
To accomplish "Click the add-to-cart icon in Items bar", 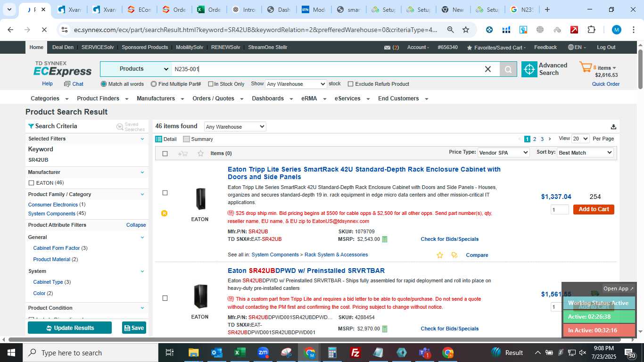I will [x=183, y=153].
